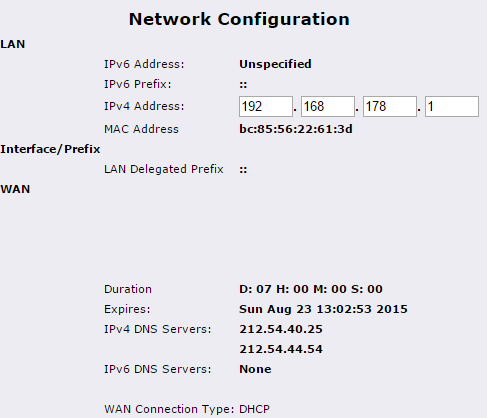
Task: Click the second IPv4 octet field containing 168
Action: (x=328, y=107)
